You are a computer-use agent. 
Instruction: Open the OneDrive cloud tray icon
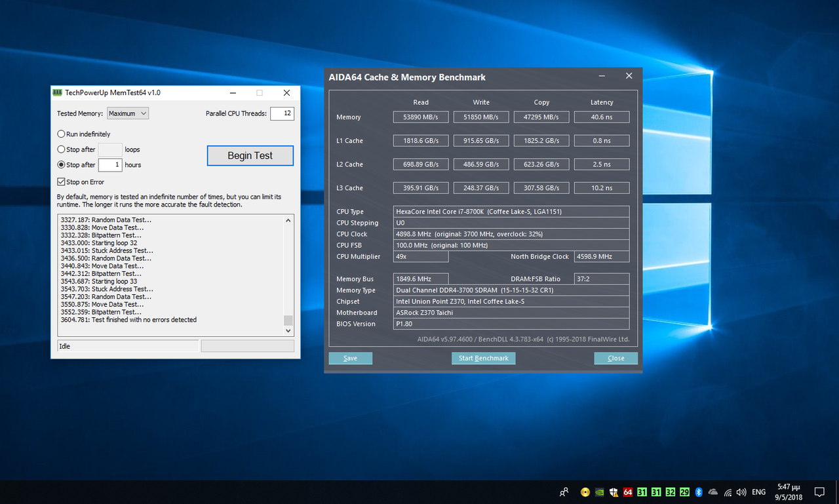tap(713, 492)
